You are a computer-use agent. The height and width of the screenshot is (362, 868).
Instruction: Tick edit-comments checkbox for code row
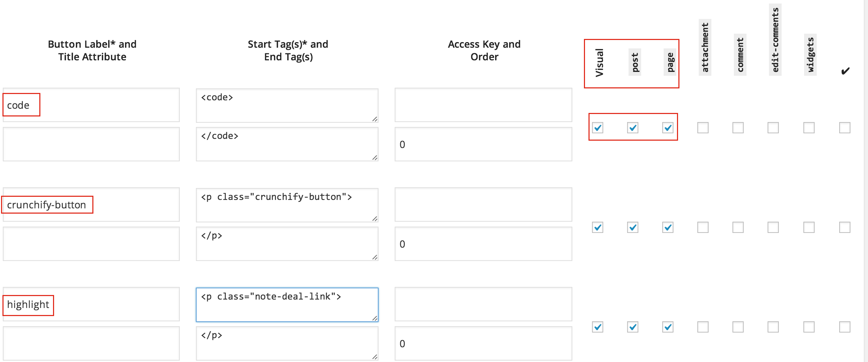point(773,128)
